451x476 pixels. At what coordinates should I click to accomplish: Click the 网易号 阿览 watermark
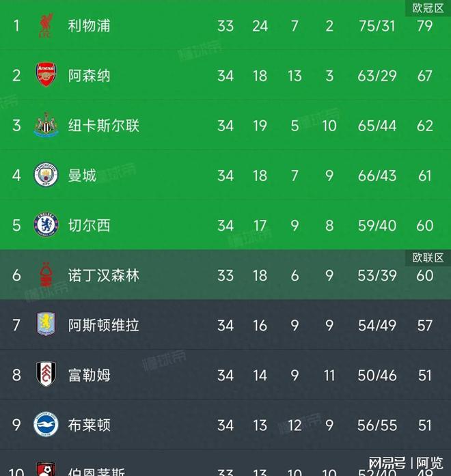pyautogui.click(x=406, y=463)
